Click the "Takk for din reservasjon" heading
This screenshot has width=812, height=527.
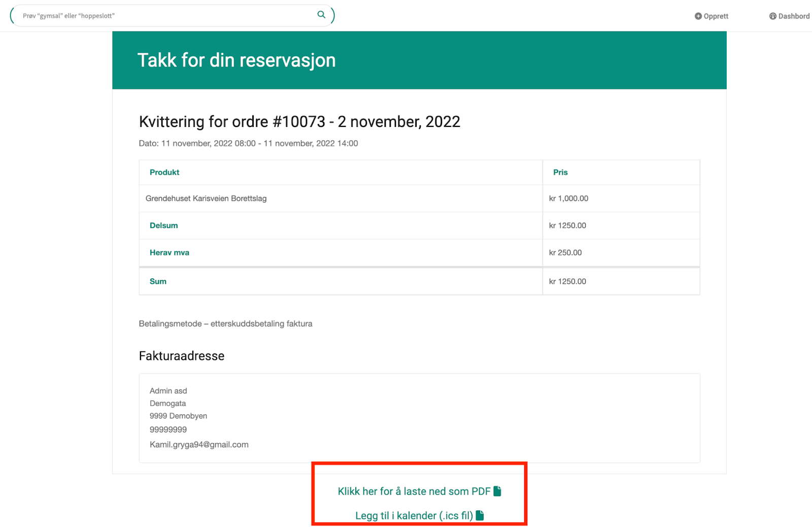pos(236,60)
